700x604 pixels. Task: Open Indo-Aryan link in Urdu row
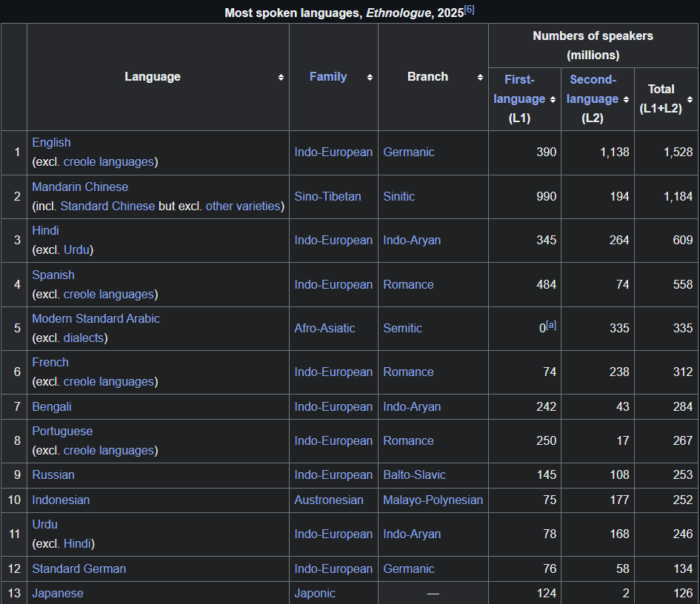click(x=412, y=534)
